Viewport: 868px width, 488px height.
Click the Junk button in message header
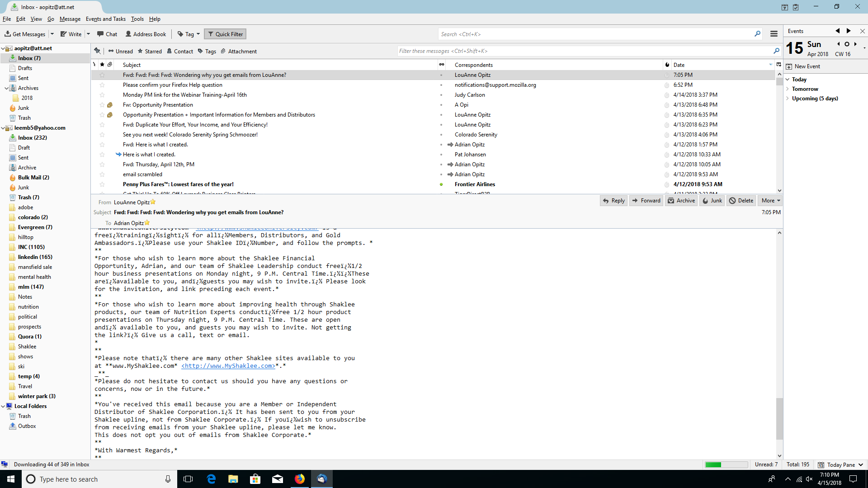[x=712, y=201]
